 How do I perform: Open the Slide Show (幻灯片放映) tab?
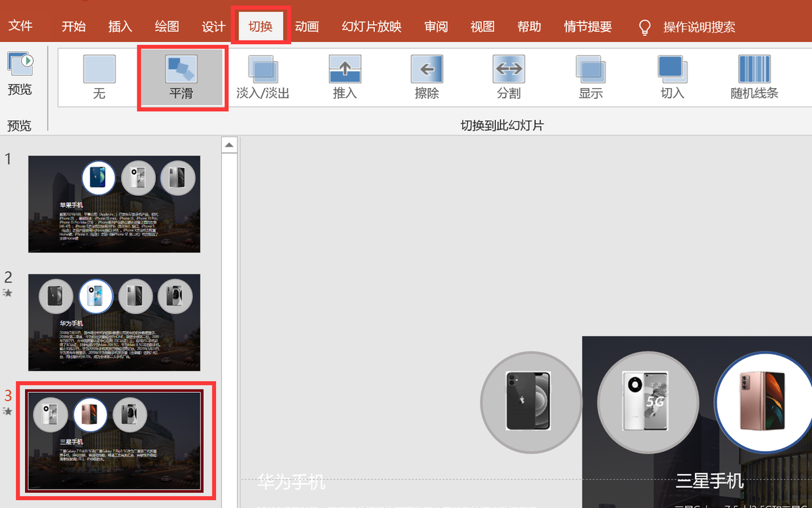point(371,27)
